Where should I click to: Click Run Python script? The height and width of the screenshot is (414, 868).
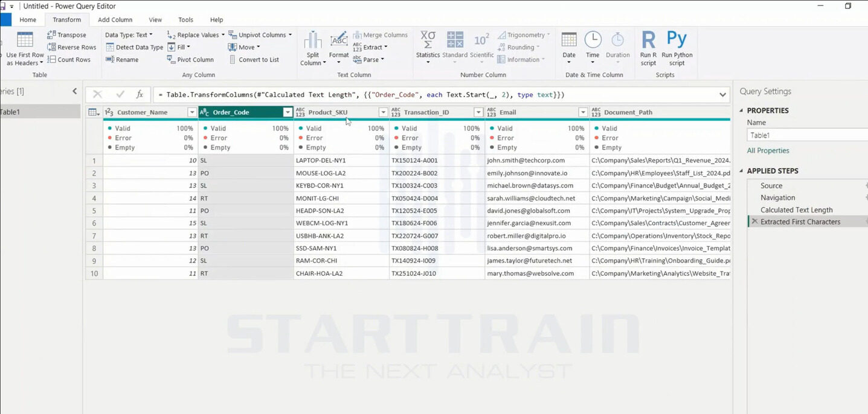[x=677, y=48]
